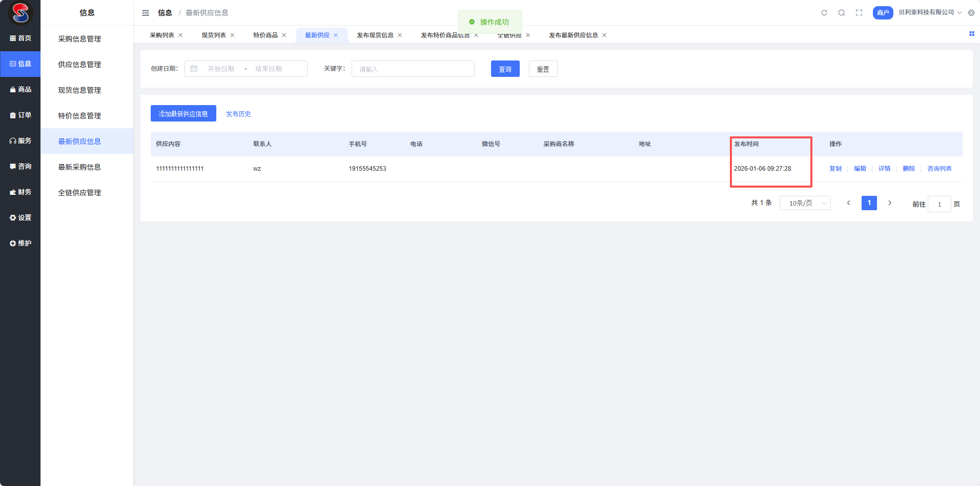Expand the 10条/页 page size dropdown
980x486 pixels.
click(x=805, y=203)
